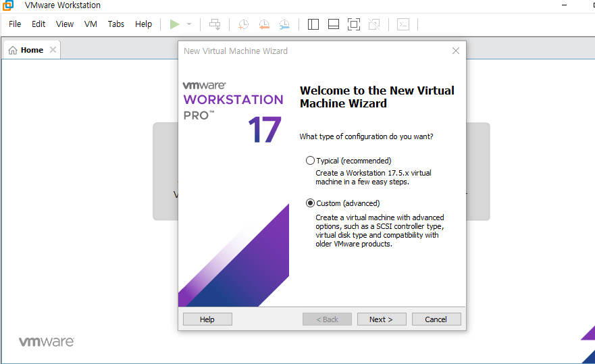Select the Custom (advanced) radio button
This screenshot has width=595, height=364.
[x=310, y=203]
